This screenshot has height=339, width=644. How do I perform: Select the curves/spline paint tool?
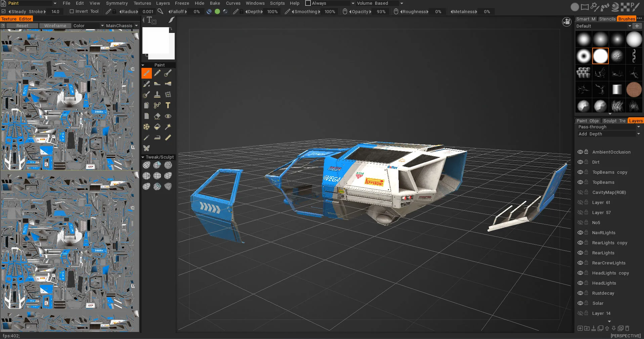(157, 105)
